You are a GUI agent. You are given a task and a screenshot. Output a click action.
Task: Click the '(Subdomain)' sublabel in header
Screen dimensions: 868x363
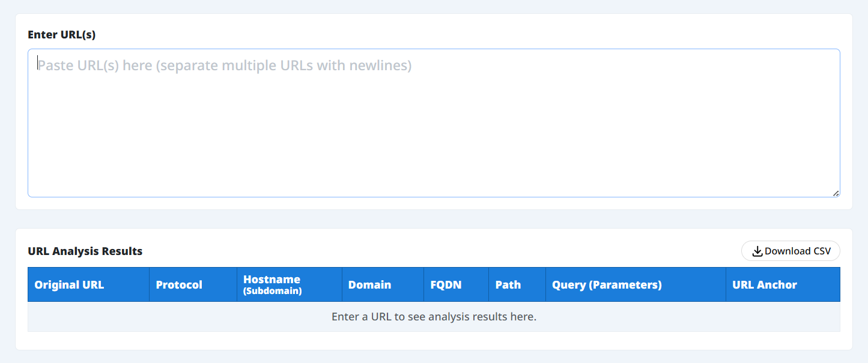click(272, 292)
